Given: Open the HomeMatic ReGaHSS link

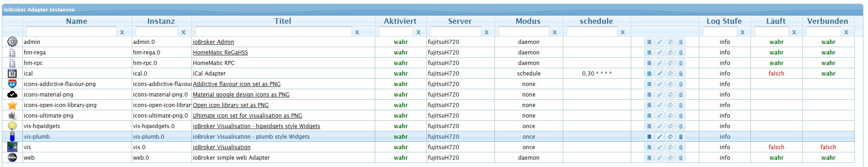Looking at the screenshot, I should click(x=220, y=53).
